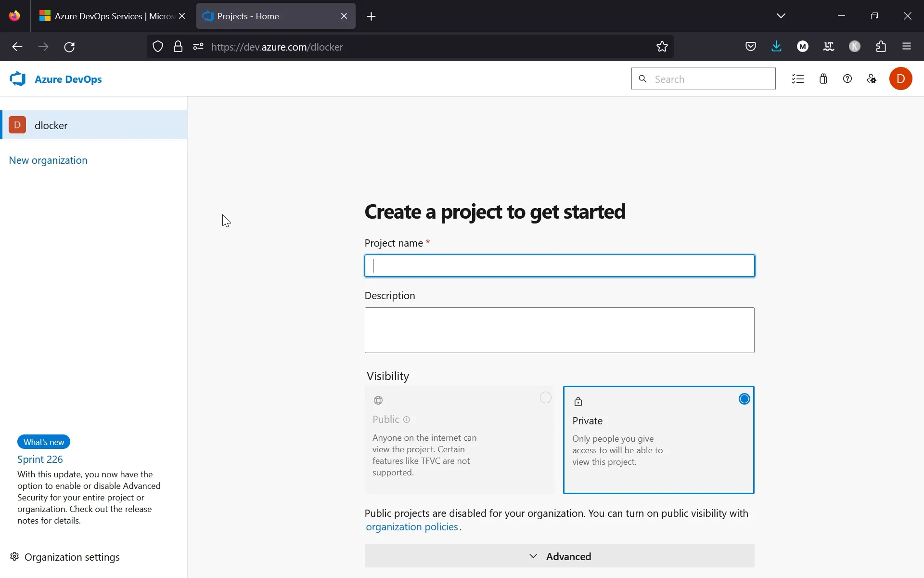Click inside the Description text box
Screen dimensions: 924x578
click(559, 330)
